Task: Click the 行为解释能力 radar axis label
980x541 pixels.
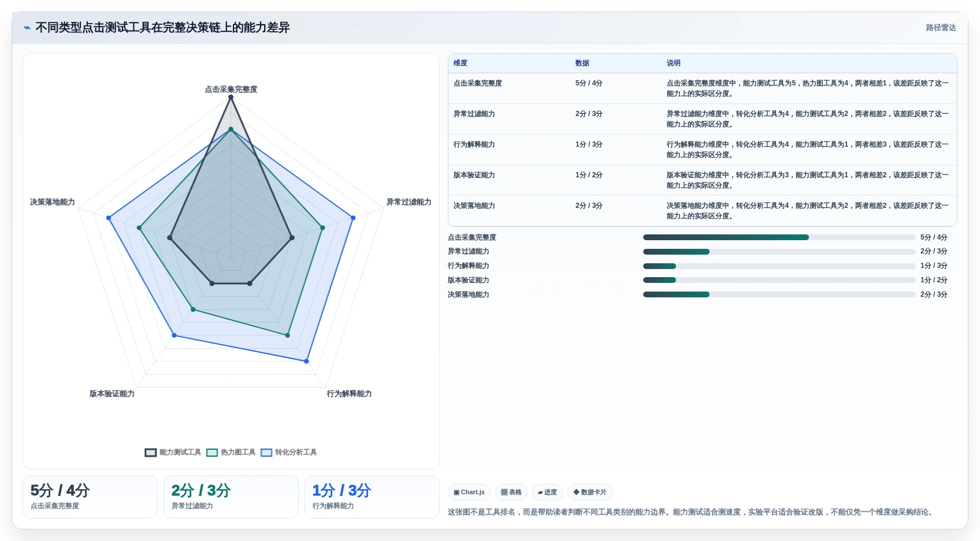Action: point(349,394)
